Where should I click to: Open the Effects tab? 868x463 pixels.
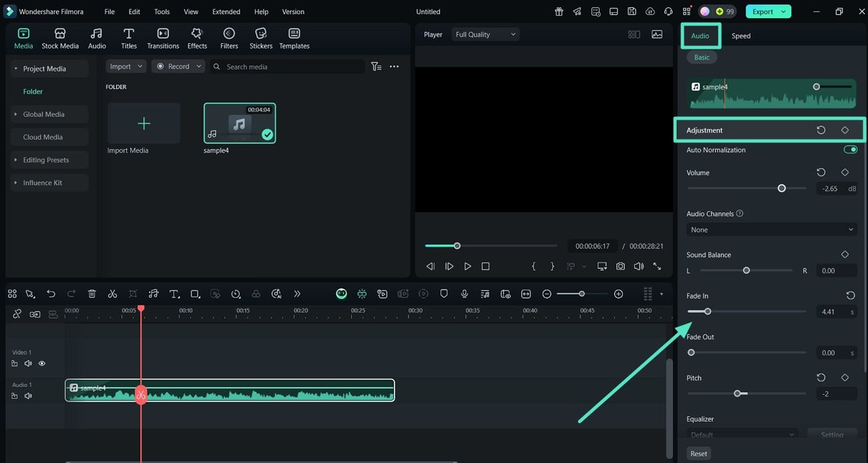[197, 39]
